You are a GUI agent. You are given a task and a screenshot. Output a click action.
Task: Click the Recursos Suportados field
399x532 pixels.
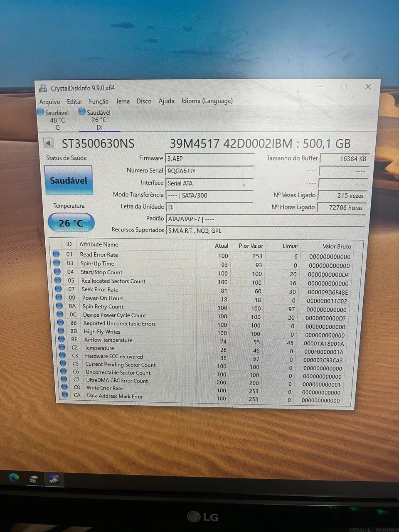pos(265,231)
